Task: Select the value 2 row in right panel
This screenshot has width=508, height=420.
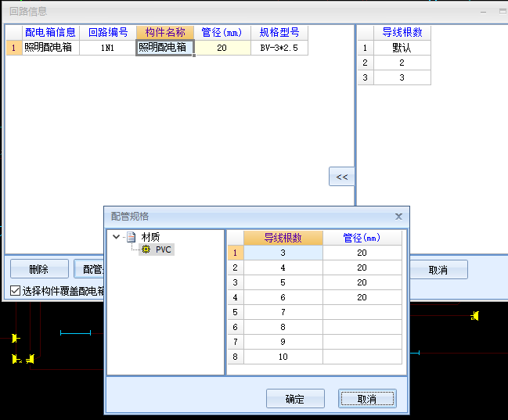Action: coord(402,63)
